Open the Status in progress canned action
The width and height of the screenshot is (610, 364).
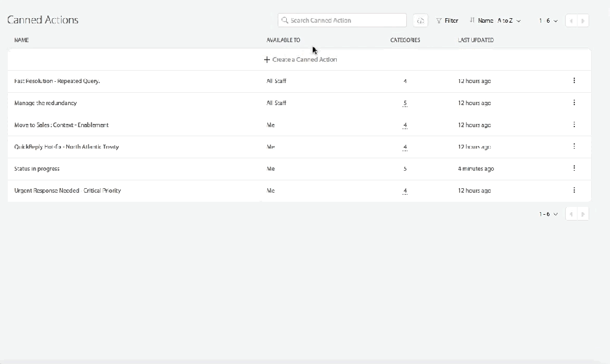coord(37,169)
